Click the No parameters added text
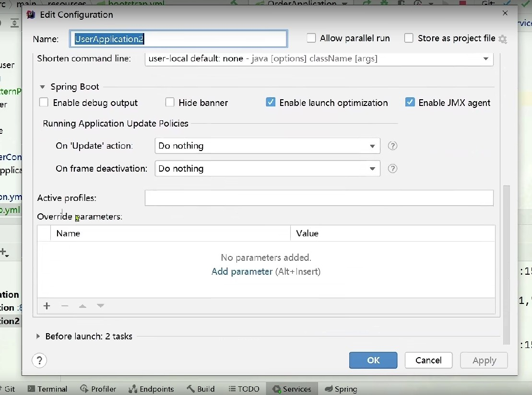Viewport: 532px width, 395px height. [266, 258]
